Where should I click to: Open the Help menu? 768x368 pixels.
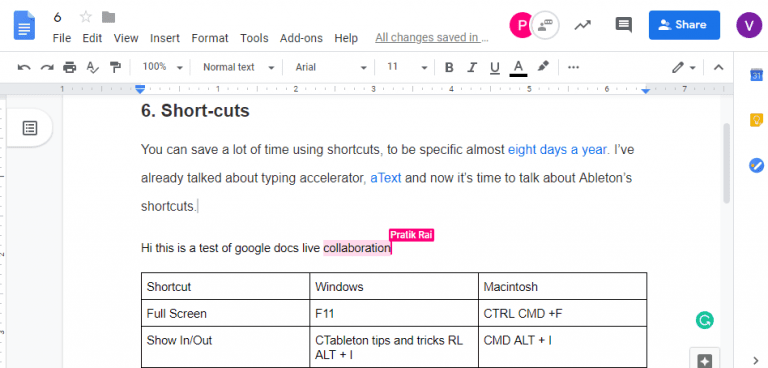[x=346, y=38]
